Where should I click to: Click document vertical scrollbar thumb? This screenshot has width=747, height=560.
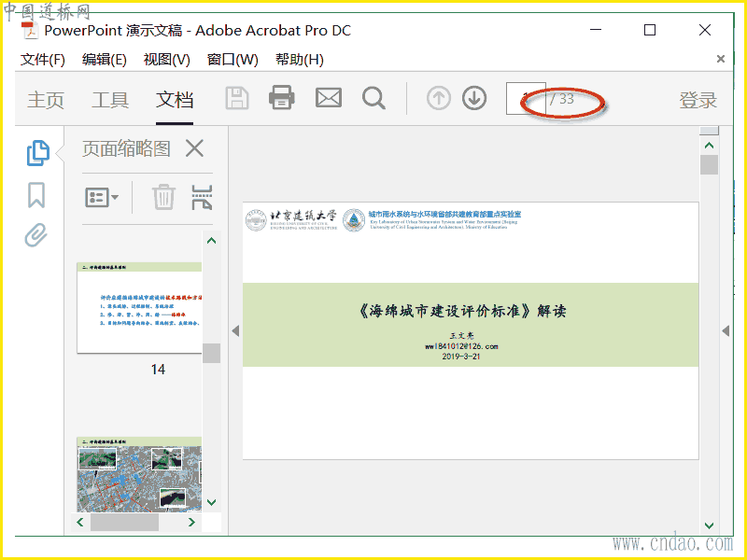(709, 165)
